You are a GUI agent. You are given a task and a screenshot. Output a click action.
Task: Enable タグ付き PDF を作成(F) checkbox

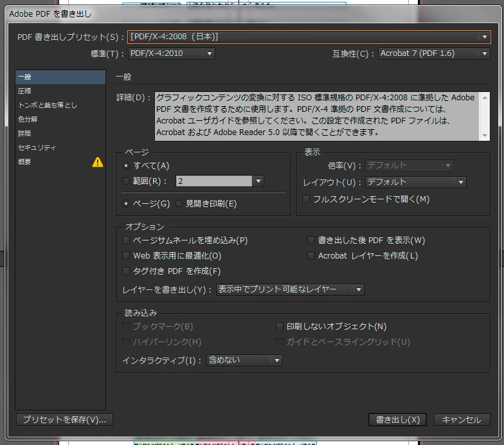pyautogui.click(x=126, y=271)
